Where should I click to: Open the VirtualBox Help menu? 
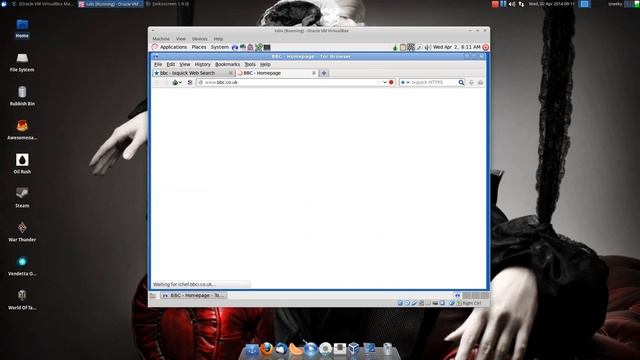pos(218,39)
